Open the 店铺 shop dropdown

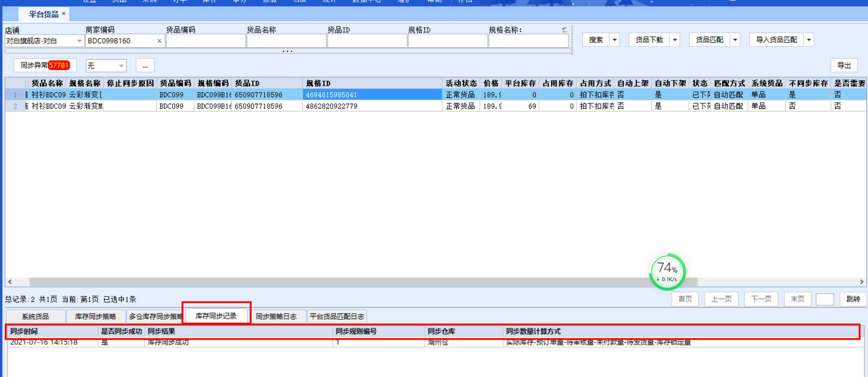click(79, 41)
